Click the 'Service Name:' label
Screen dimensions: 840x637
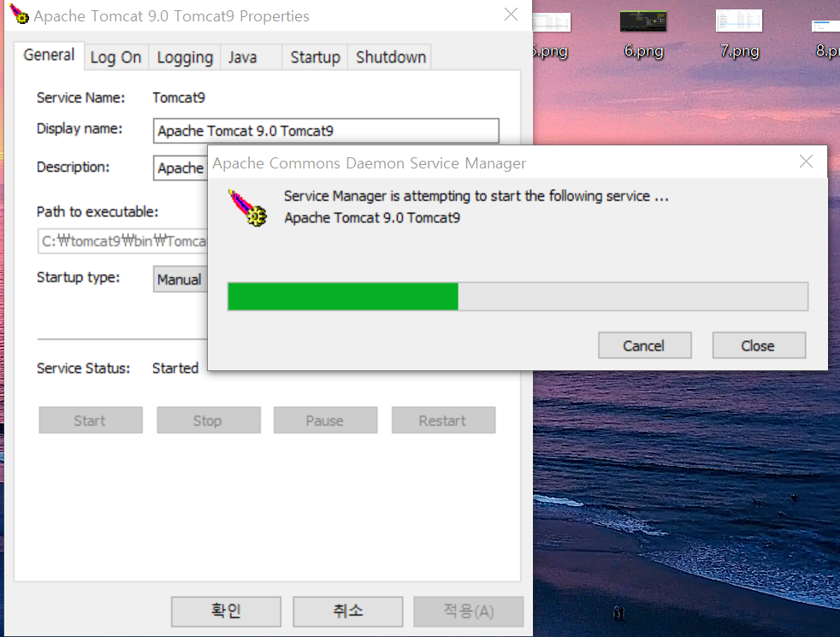coord(80,98)
